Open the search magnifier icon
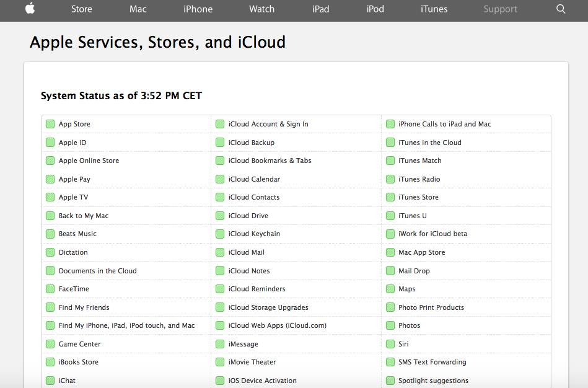This screenshot has height=388, width=588. (x=561, y=9)
